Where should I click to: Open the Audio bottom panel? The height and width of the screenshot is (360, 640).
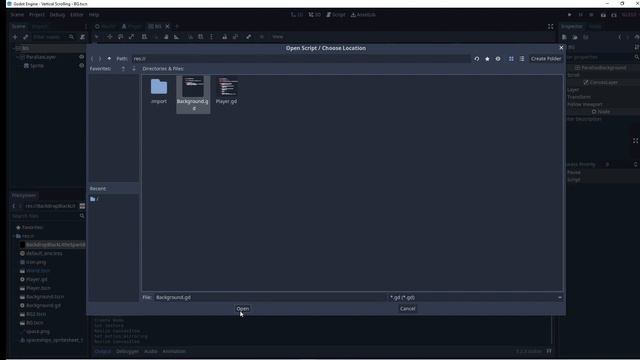point(151,351)
